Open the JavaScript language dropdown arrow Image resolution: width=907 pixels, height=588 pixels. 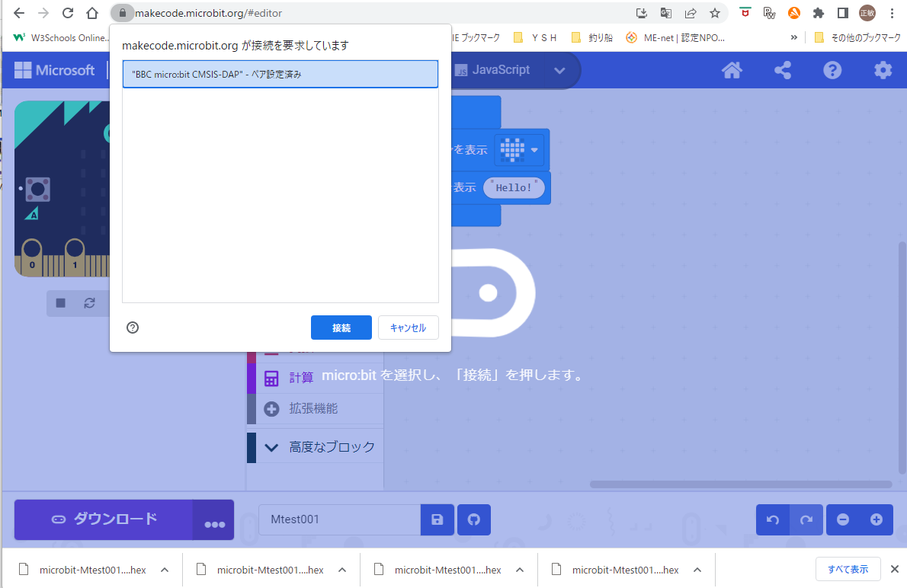point(559,70)
